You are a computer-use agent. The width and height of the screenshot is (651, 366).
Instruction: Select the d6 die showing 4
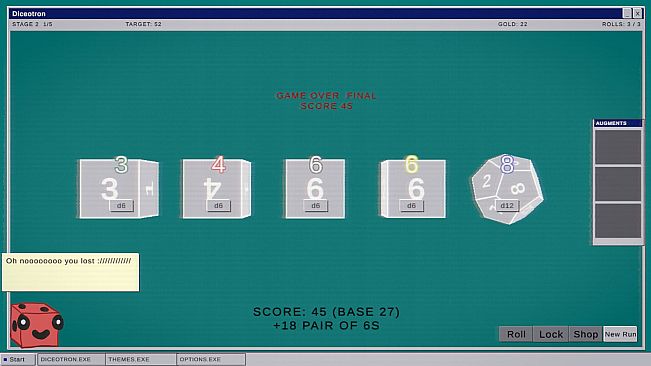click(x=216, y=188)
